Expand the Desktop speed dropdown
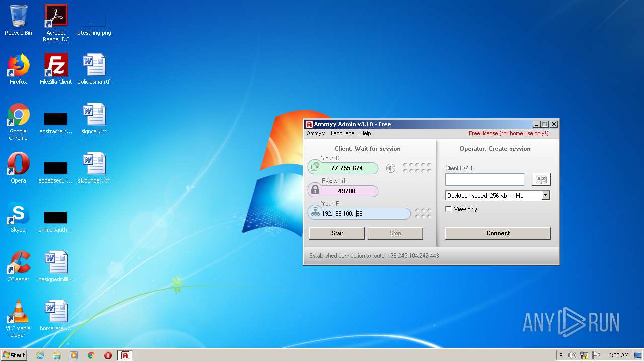 coord(546,196)
